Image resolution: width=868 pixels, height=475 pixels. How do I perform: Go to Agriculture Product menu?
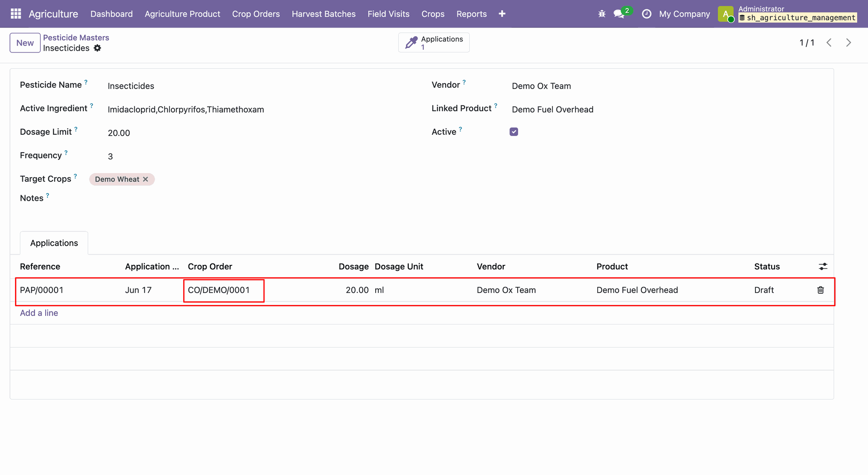[x=182, y=14]
